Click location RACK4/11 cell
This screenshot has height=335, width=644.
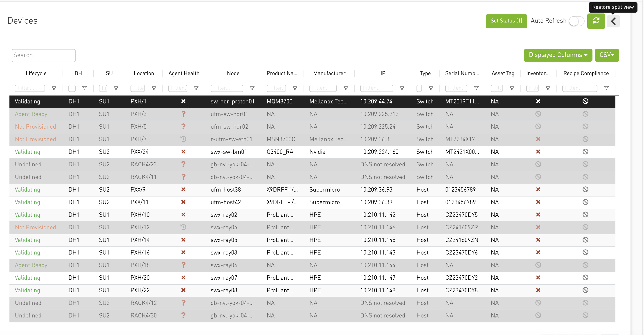(144, 177)
